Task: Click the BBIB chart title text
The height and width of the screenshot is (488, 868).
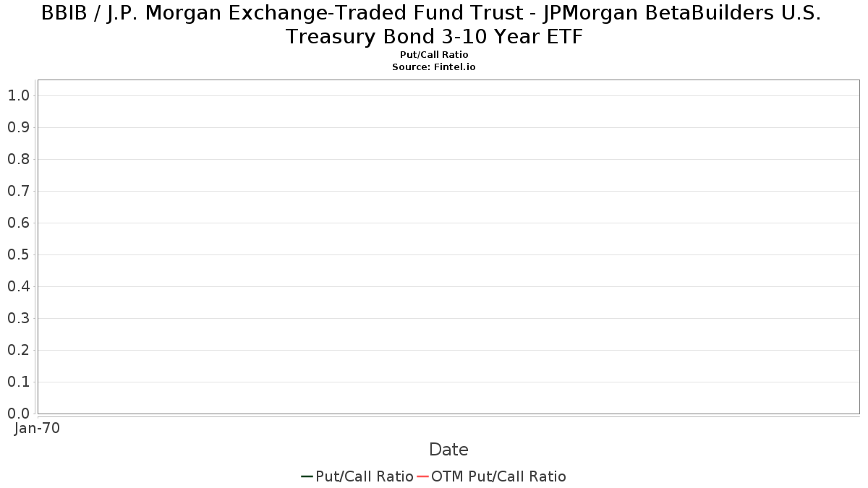Action: click(434, 25)
